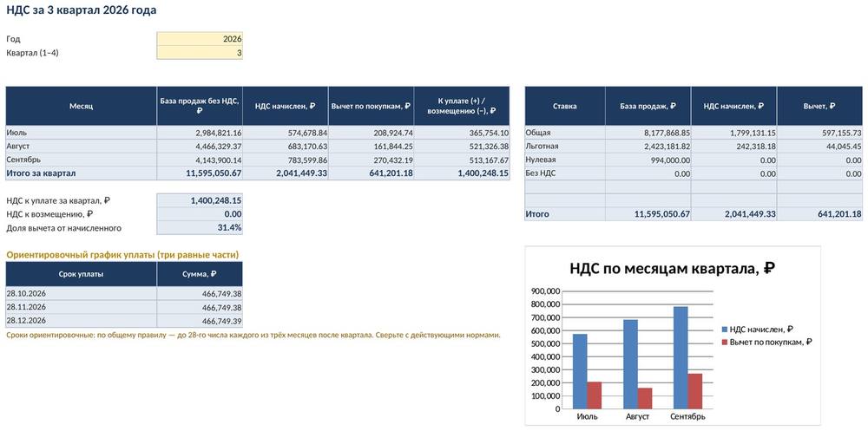868x431 pixels.
Task: Click the 'Ставка' column header
Action: [x=565, y=106]
